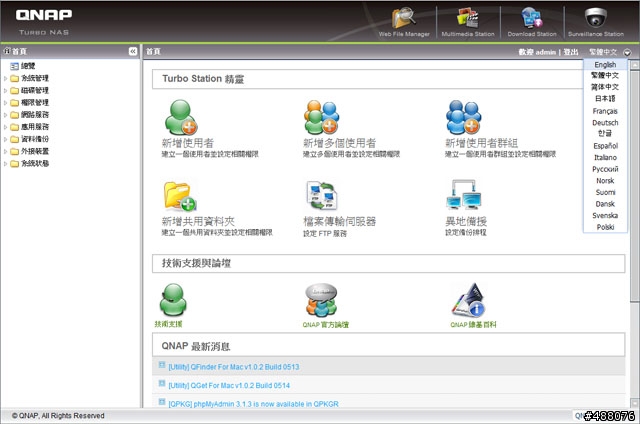Select 繁體中文 in the language list
The width and height of the screenshot is (640, 424).
click(605, 75)
